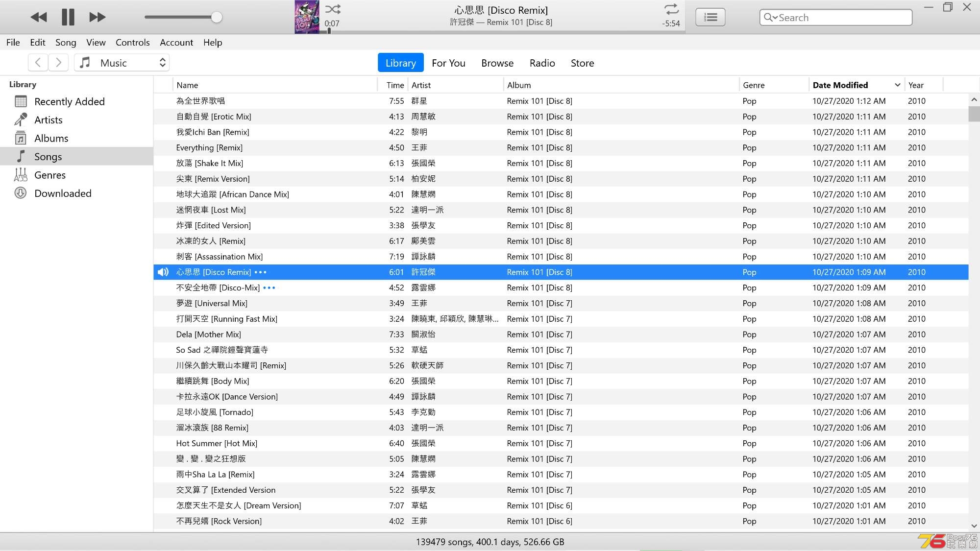Viewport: 980px width, 551px height.
Task: Open the Account menu
Action: pyautogui.click(x=176, y=43)
